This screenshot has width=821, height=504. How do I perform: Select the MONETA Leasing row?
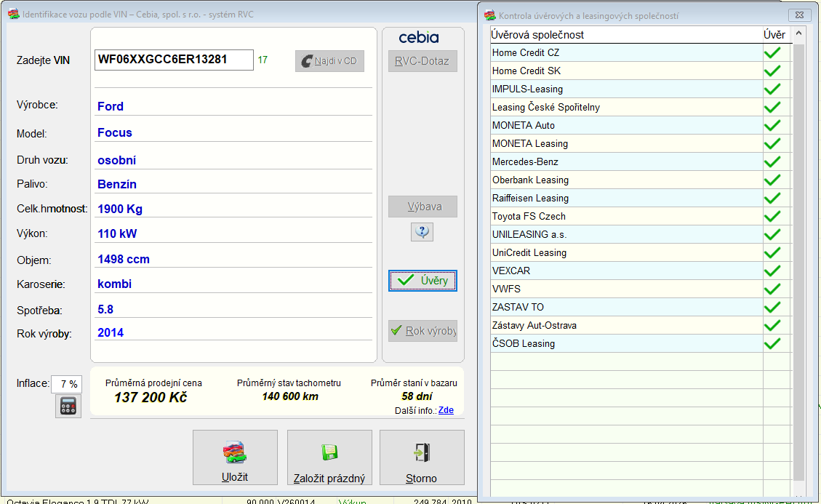pyautogui.click(x=641, y=143)
